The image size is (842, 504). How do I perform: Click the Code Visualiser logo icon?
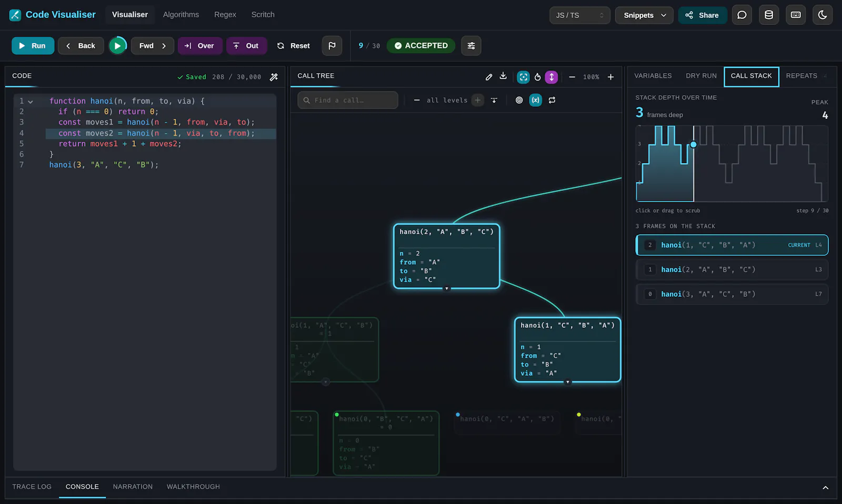coord(15,15)
